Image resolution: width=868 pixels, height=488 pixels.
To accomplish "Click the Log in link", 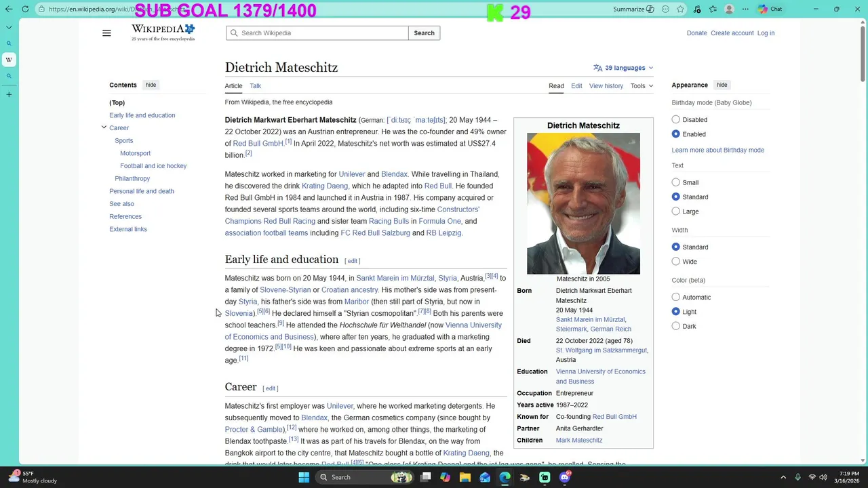I will 766,33.
